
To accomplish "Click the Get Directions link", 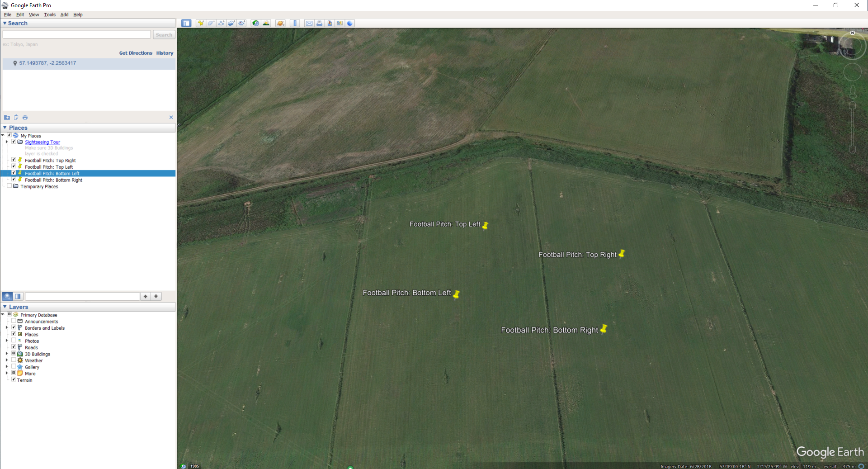I will (136, 53).
